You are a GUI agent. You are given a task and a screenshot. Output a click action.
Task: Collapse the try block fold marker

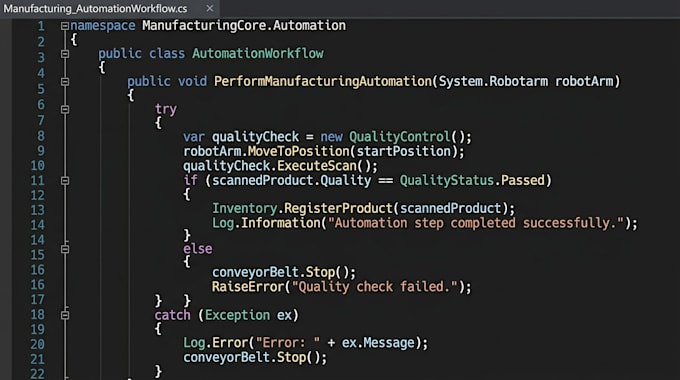click(x=65, y=109)
